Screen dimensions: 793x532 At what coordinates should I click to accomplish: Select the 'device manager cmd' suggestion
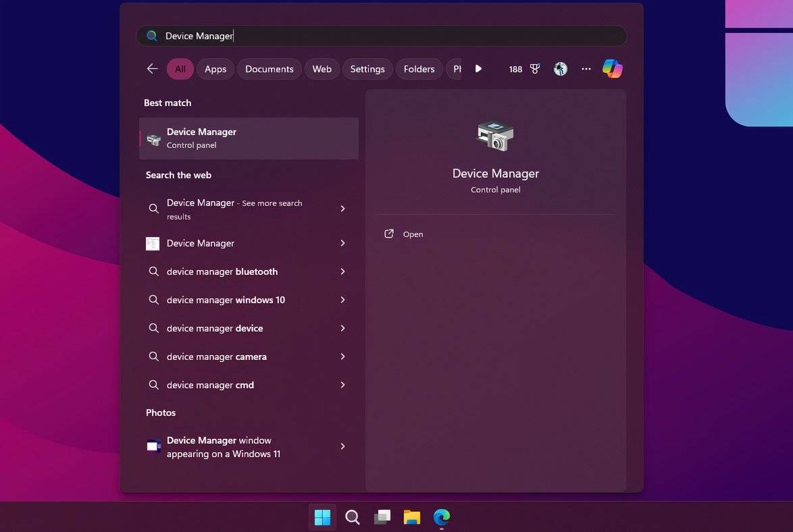[x=249, y=385]
